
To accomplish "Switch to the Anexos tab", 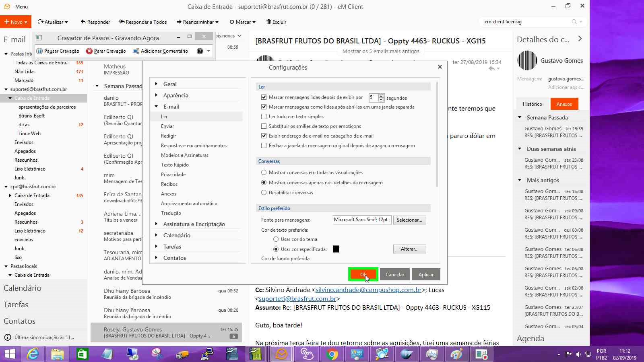I will tap(564, 104).
